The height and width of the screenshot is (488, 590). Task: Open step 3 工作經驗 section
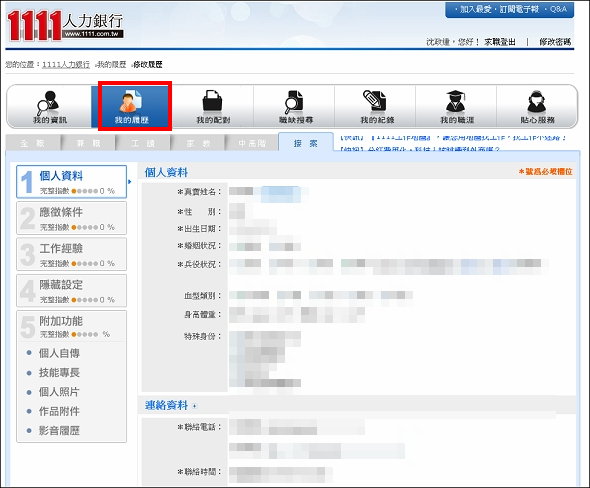71,254
